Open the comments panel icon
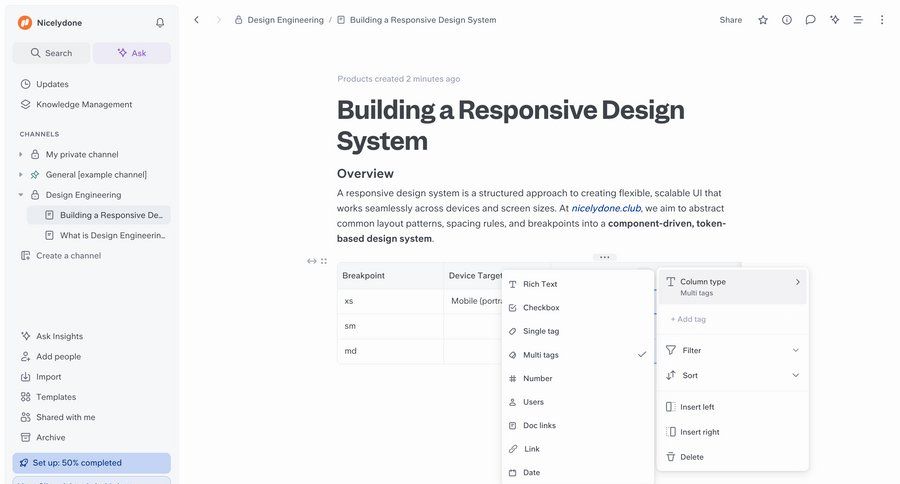Screen dimensions: 900x484 [x=810, y=20]
